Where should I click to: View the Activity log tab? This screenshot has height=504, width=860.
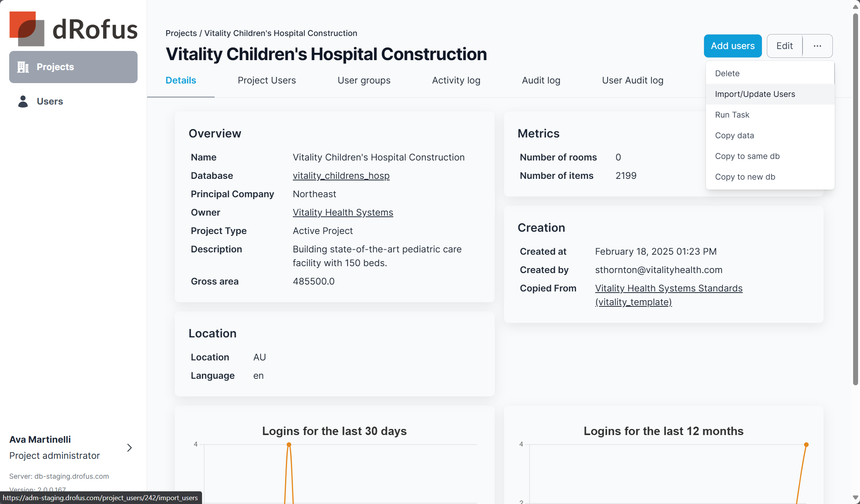coord(456,80)
